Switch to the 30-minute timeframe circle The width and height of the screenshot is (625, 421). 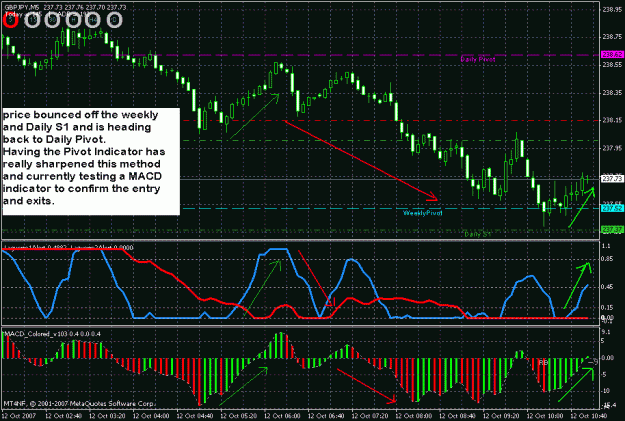coord(52,20)
